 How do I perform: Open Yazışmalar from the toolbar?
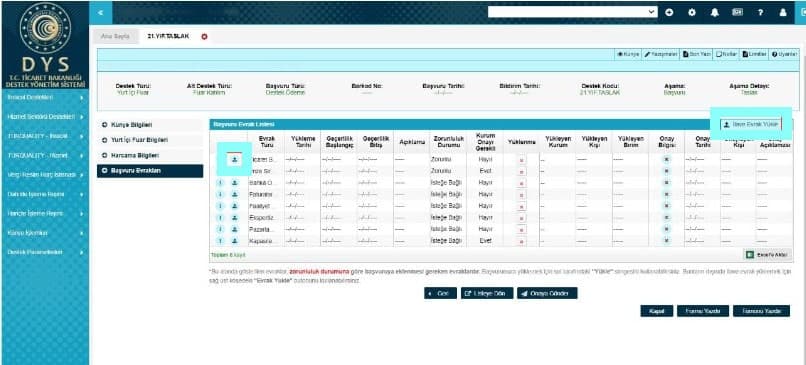click(x=661, y=54)
